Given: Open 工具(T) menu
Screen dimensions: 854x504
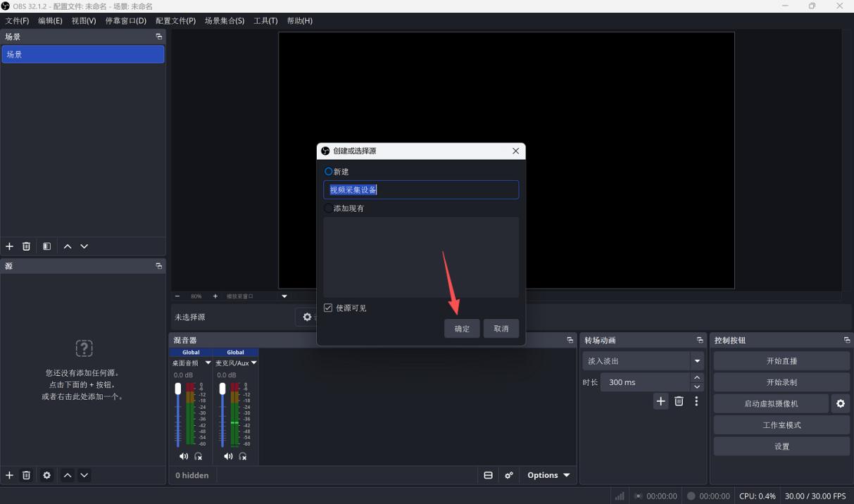Looking at the screenshot, I should tap(265, 21).
